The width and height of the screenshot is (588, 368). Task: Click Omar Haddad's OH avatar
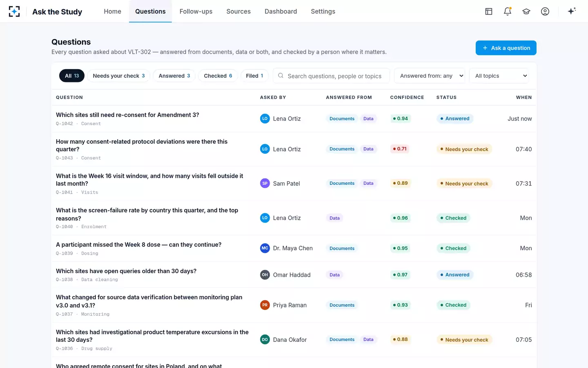coord(265,275)
